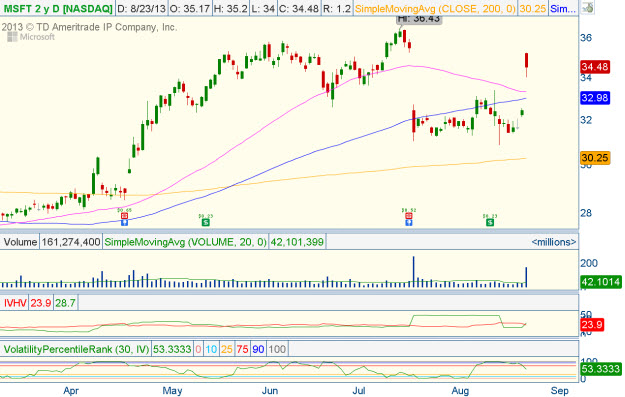Click the <millions> unit label
The height and width of the screenshot is (397, 625).
click(554, 242)
